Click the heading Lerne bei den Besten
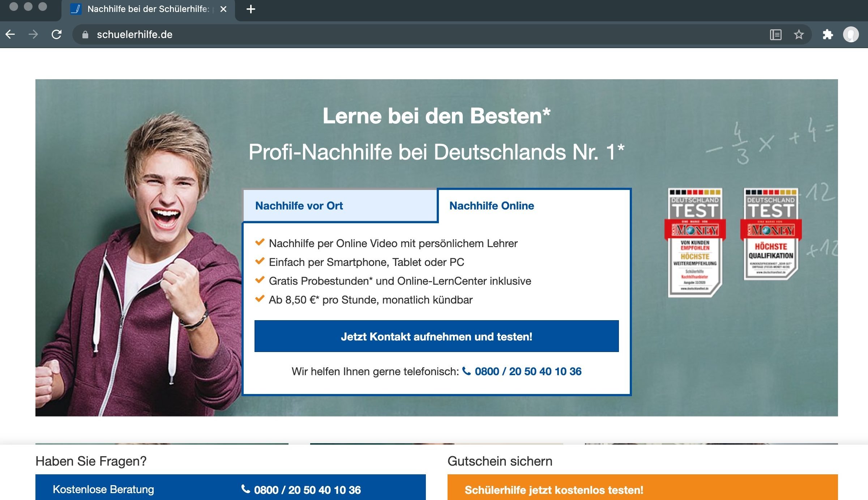 436,116
